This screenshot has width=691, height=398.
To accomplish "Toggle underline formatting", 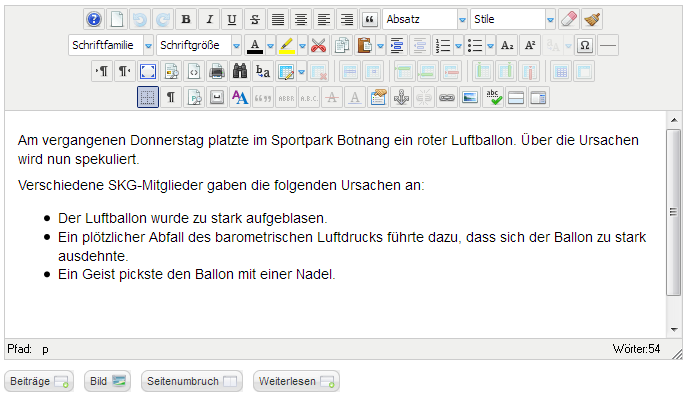I will tap(232, 19).
